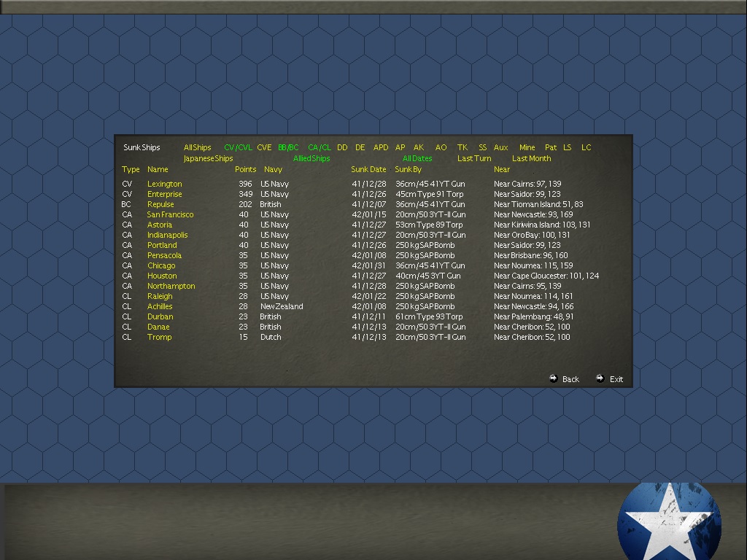Toggle the AK ship type filter
This screenshot has height=560, width=747.
point(419,147)
